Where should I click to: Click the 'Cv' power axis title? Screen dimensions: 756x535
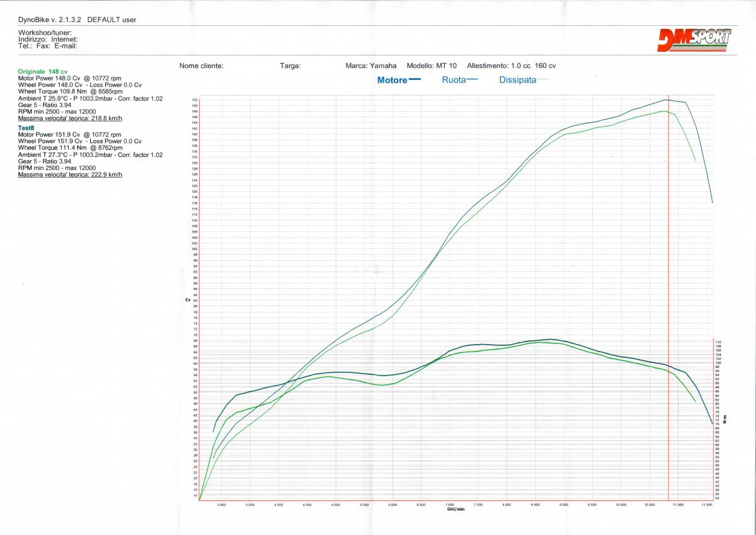188,300
